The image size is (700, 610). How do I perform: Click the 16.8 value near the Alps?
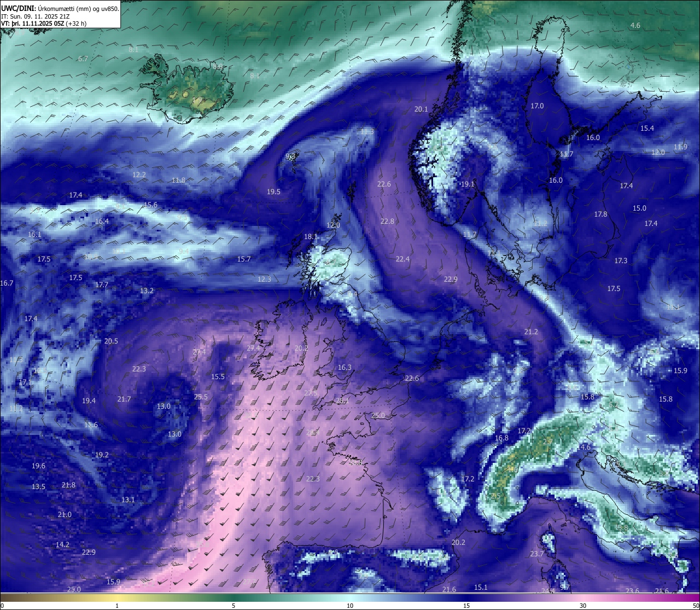[x=501, y=438]
